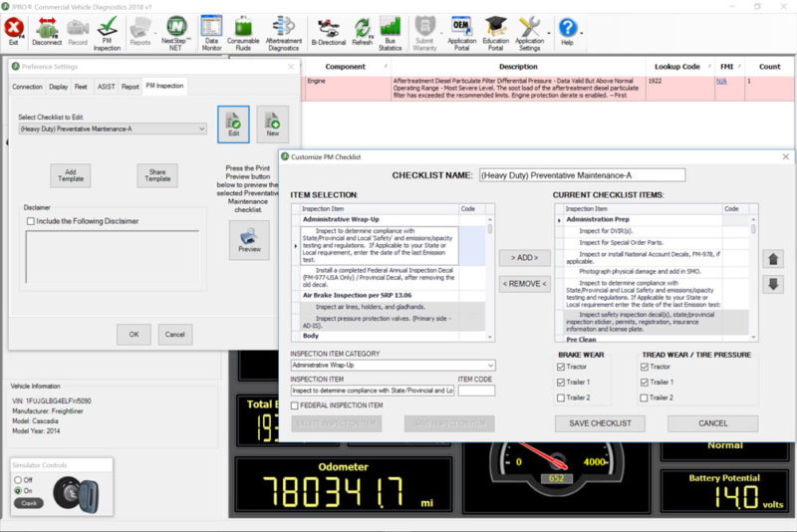Toggle Trailer 2 under Brake Wear
The image size is (797, 532).
click(x=561, y=398)
